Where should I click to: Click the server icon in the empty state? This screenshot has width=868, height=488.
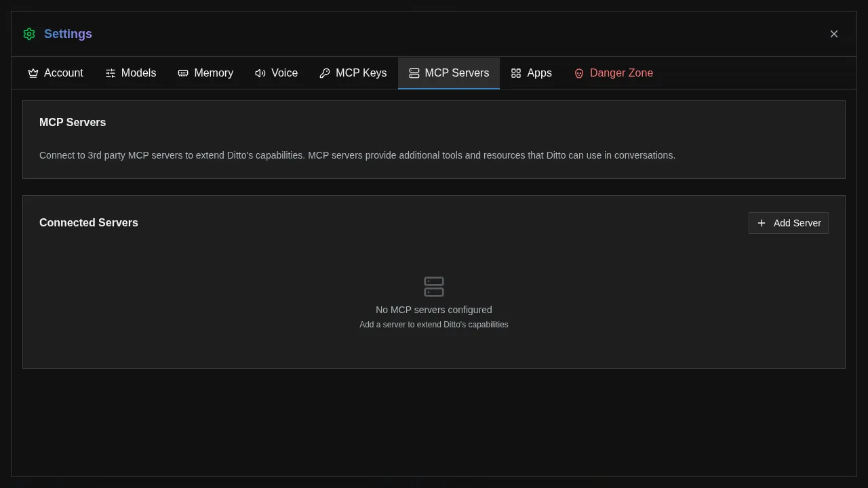click(x=433, y=286)
